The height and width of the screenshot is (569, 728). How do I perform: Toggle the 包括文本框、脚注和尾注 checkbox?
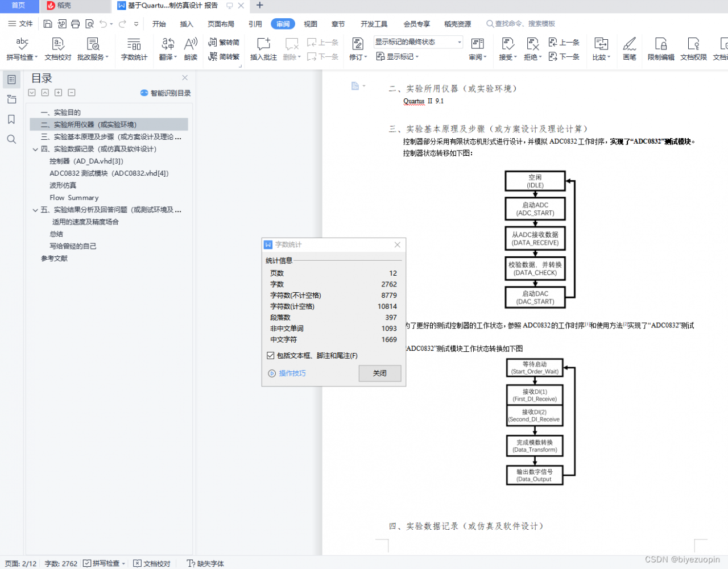271,356
